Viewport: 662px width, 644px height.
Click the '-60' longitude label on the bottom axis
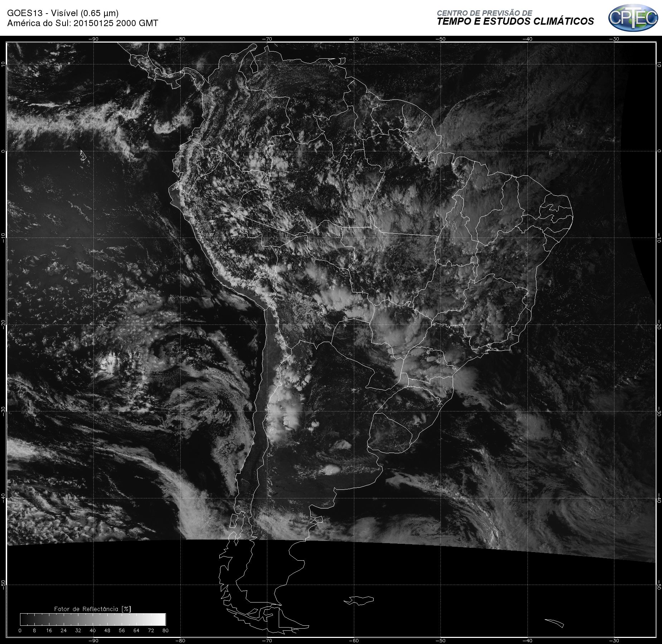coord(354,640)
